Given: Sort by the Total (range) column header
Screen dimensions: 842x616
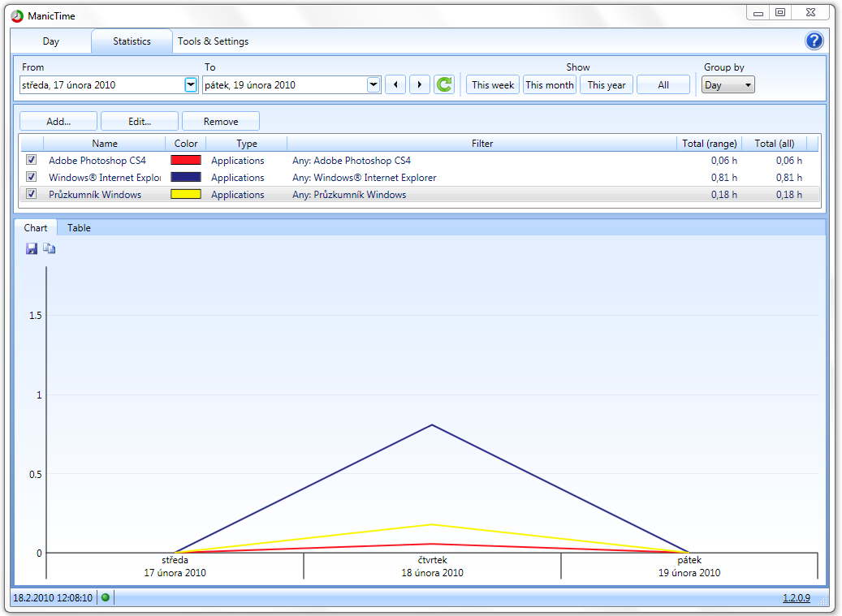Looking at the screenshot, I should pyautogui.click(x=710, y=144).
